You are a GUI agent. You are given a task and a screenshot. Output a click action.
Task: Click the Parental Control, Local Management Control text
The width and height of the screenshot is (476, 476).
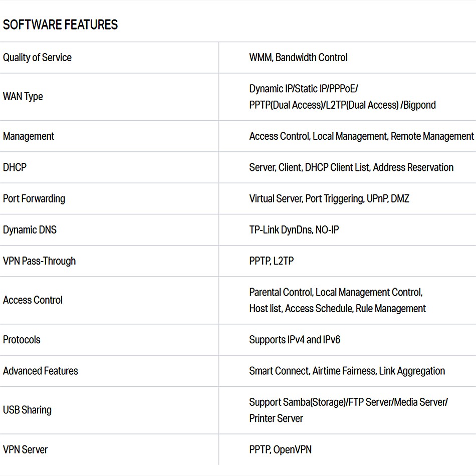click(336, 293)
